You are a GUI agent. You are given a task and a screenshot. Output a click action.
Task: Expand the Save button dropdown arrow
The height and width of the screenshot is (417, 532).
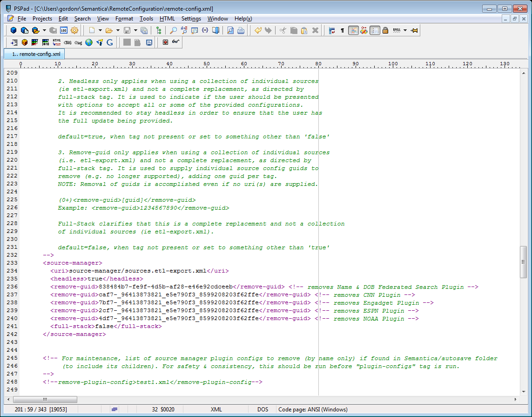(135, 30)
